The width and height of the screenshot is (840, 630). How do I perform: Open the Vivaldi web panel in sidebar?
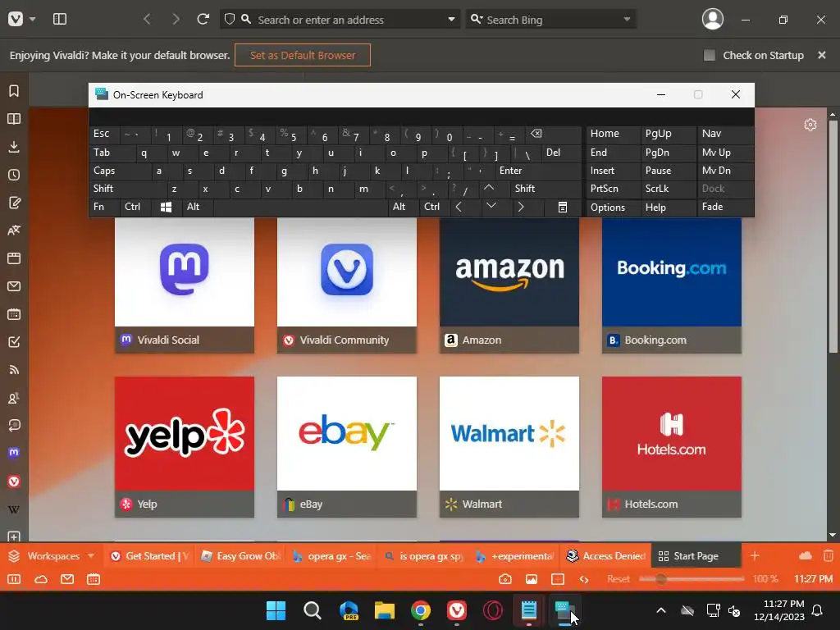14,481
